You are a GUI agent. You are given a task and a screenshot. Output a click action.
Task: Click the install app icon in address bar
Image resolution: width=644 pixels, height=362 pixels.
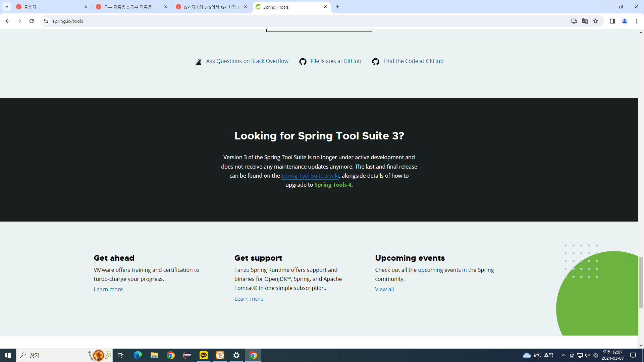(x=574, y=21)
